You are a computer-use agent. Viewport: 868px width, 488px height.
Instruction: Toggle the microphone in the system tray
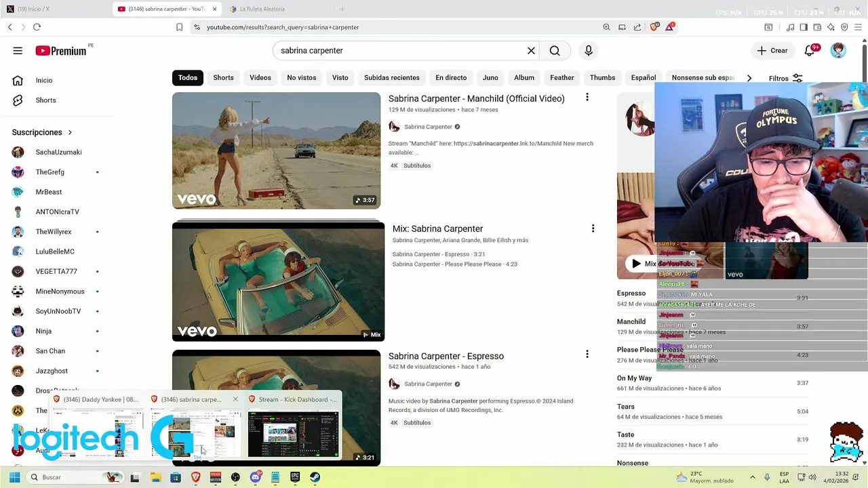pyautogui.click(x=767, y=477)
